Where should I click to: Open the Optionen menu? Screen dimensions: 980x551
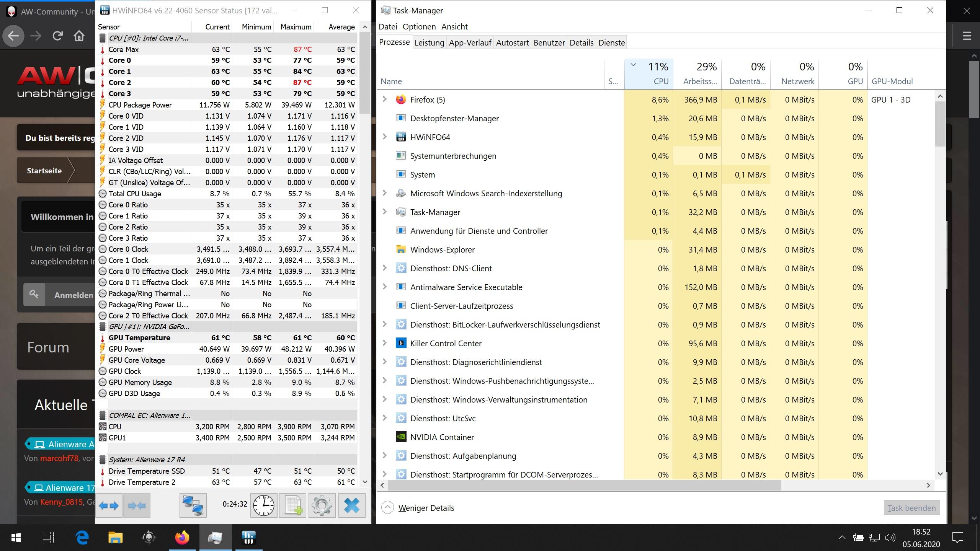[x=419, y=27]
